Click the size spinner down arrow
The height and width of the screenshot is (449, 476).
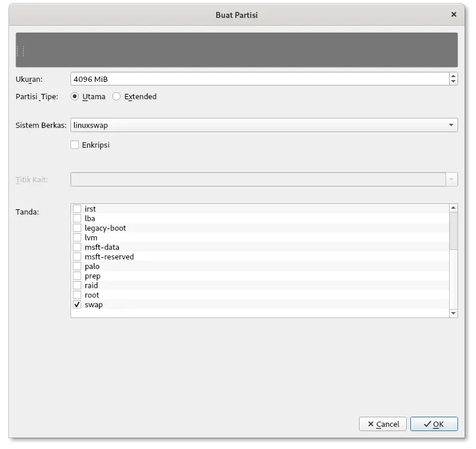tap(453, 82)
